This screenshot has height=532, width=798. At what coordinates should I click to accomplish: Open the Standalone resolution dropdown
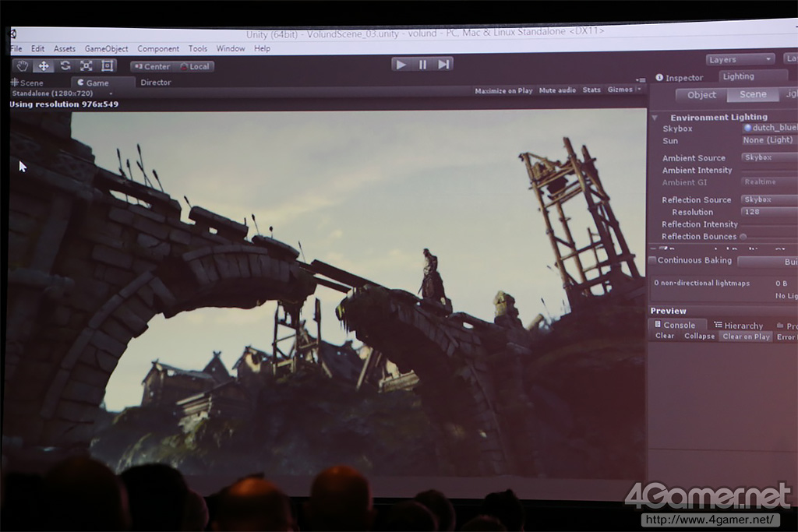point(62,93)
